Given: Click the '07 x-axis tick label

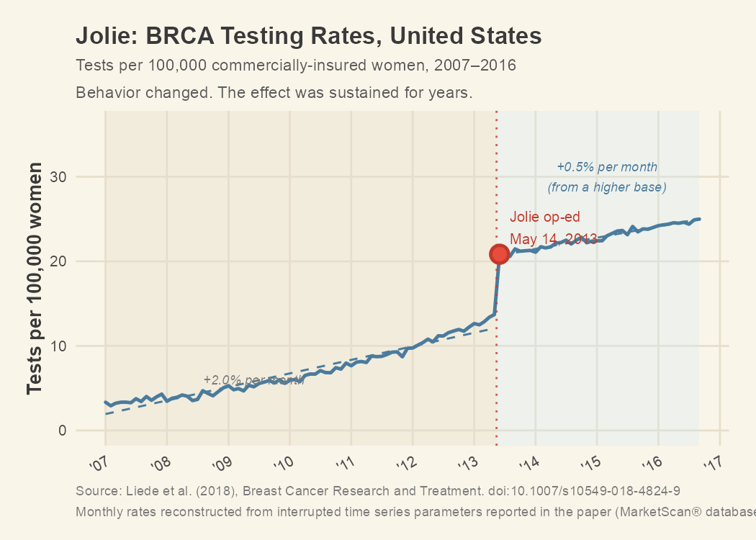Looking at the screenshot, I should coord(99,464).
